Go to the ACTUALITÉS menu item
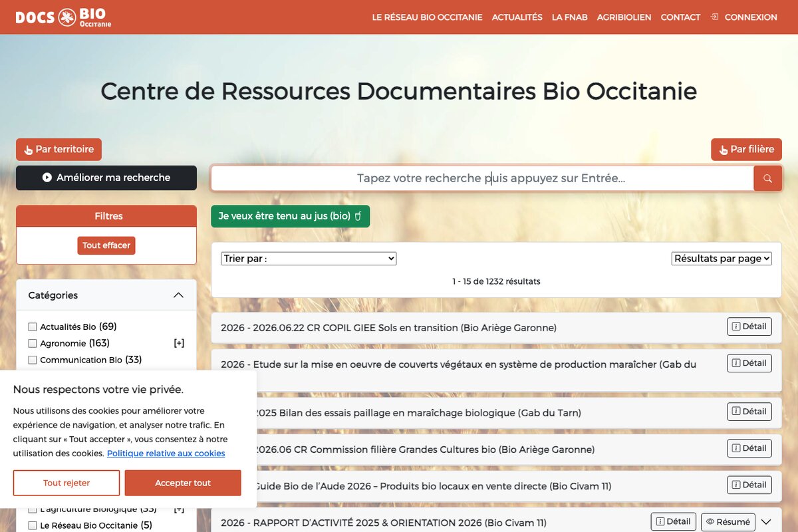Image resolution: width=798 pixels, height=532 pixels. (517, 17)
